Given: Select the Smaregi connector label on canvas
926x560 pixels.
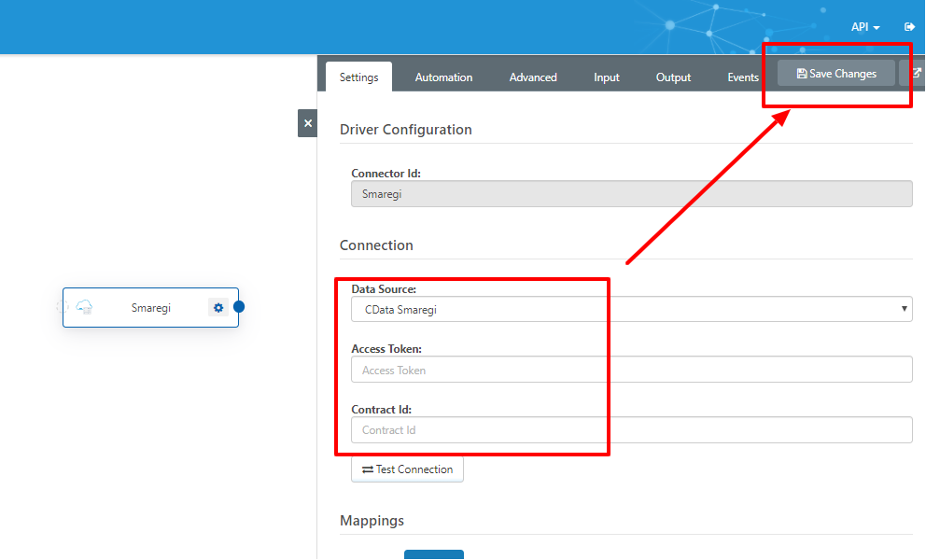Looking at the screenshot, I should [x=150, y=308].
